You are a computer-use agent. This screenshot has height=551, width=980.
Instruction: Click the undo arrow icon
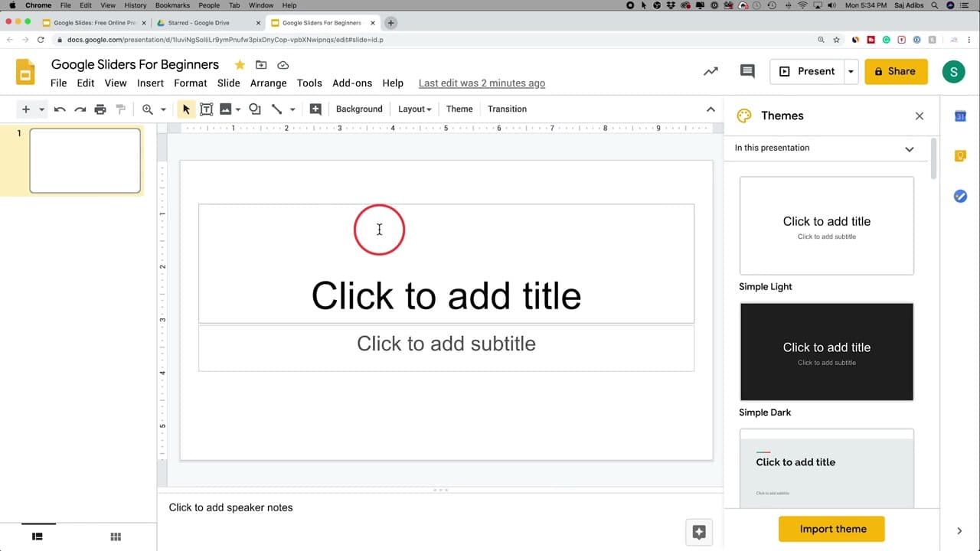(x=60, y=109)
